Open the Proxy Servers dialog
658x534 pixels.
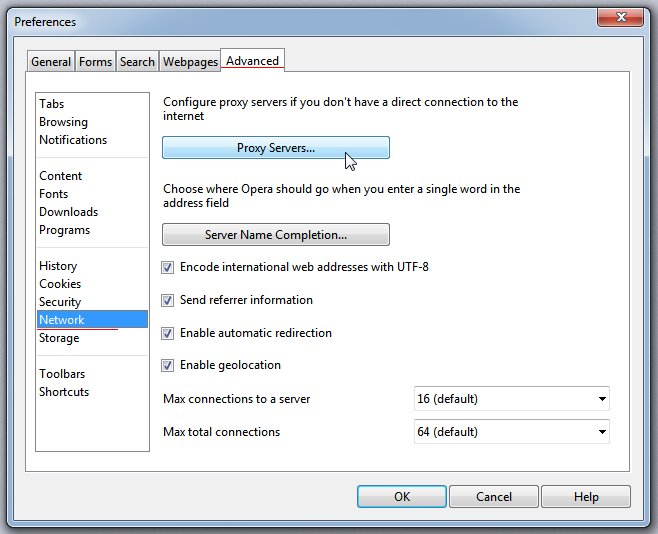coord(276,148)
